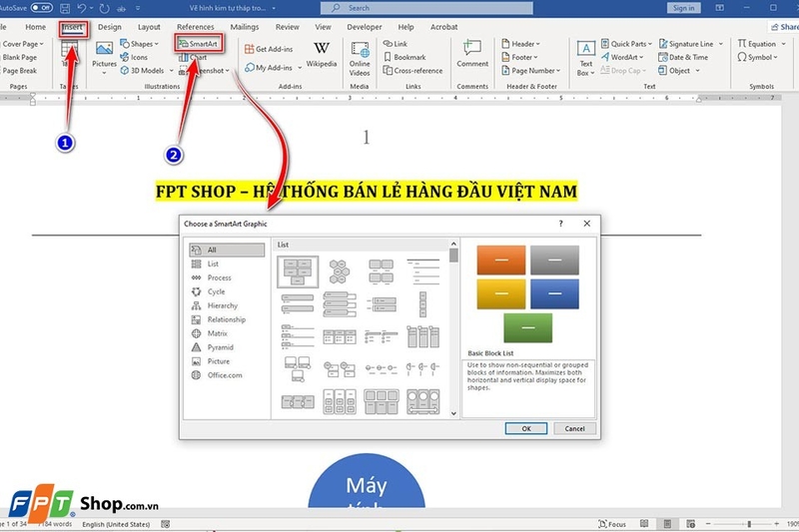The height and width of the screenshot is (532, 799).
Task: Open the Developer tab
Action: (365, 27)
